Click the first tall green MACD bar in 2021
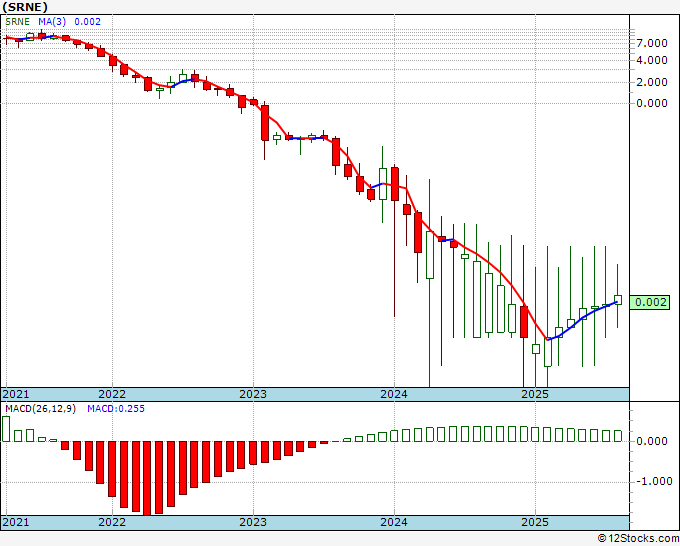This screenshot has height=546, width=680. [6, 429]
